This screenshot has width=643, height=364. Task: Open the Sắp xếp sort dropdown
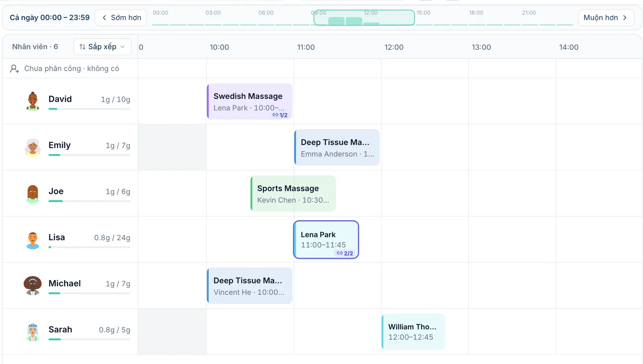click(102, 47)
